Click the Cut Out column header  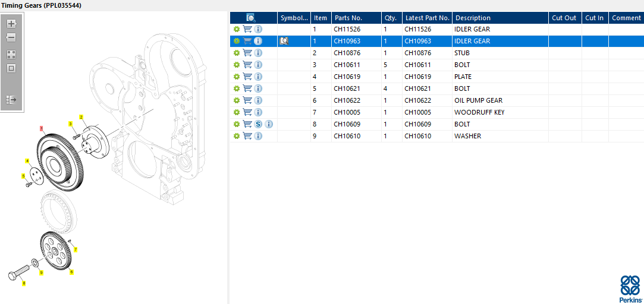click(x=564, y=18)
